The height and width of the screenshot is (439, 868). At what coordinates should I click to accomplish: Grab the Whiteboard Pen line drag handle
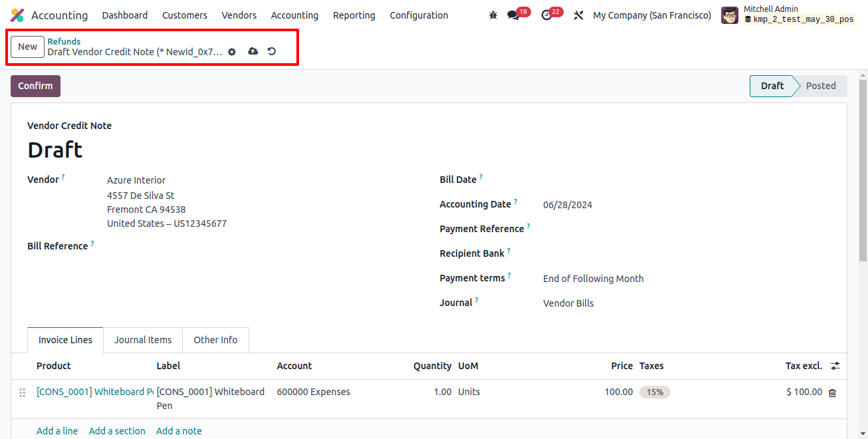pos(22,392)
